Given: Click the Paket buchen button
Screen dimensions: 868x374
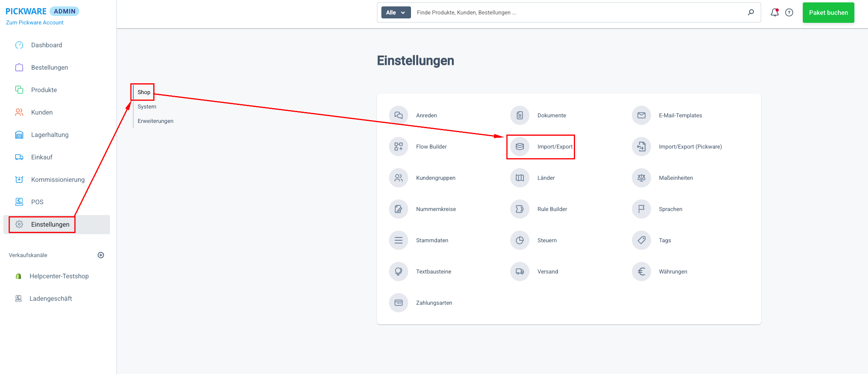Looking at the screenshot, I should [x=828, y=12].
